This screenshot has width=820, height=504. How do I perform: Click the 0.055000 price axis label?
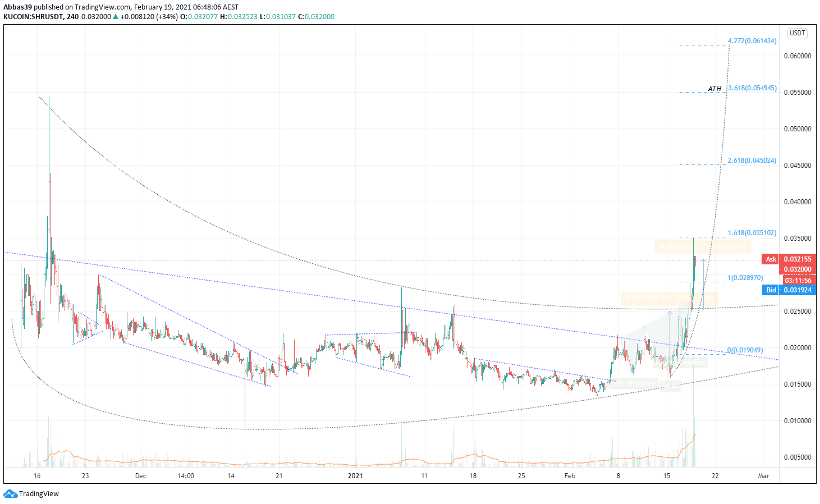click(798, 93)
